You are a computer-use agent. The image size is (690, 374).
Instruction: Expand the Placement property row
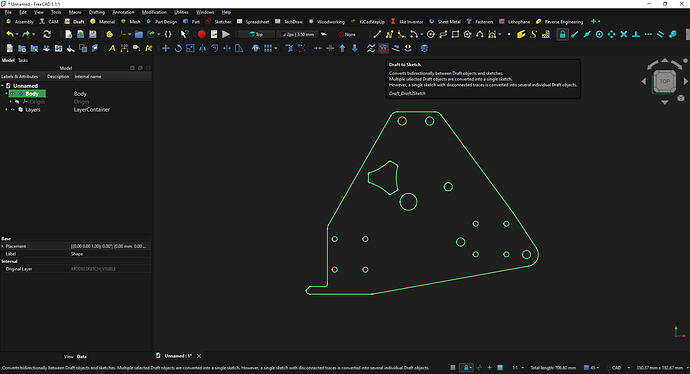coord(3,246)
